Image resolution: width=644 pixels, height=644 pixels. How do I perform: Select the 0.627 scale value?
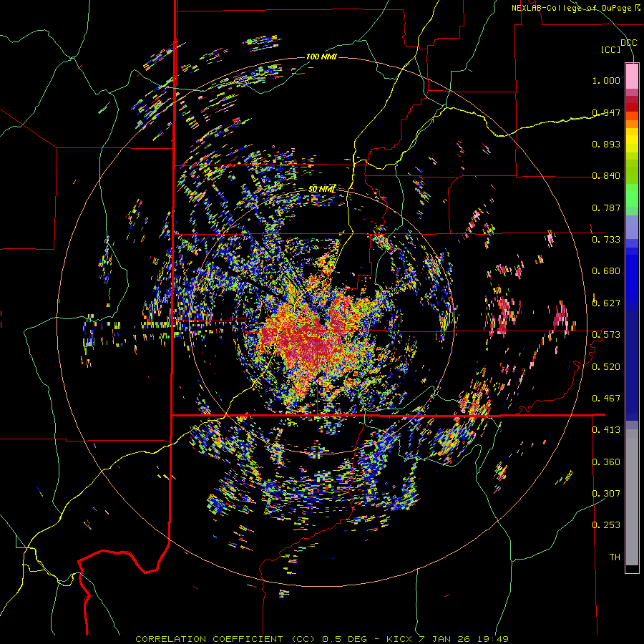click(x=606, y=303)
